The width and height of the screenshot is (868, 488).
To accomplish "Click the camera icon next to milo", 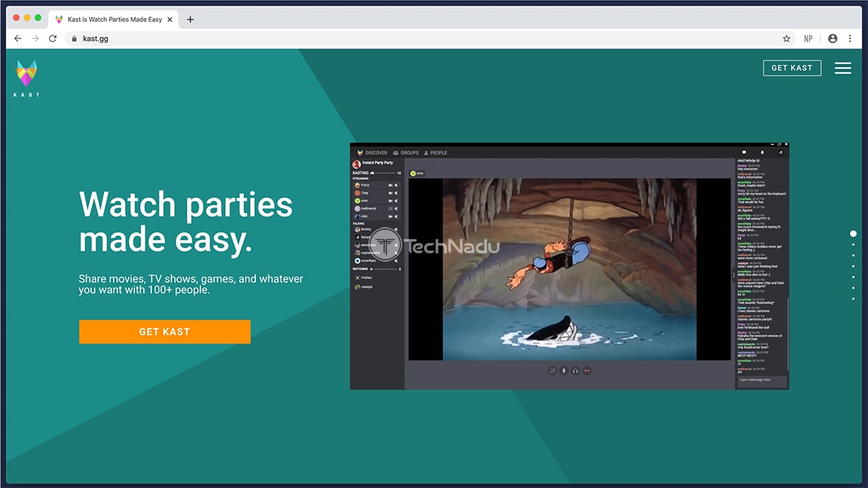I will 390,217.
